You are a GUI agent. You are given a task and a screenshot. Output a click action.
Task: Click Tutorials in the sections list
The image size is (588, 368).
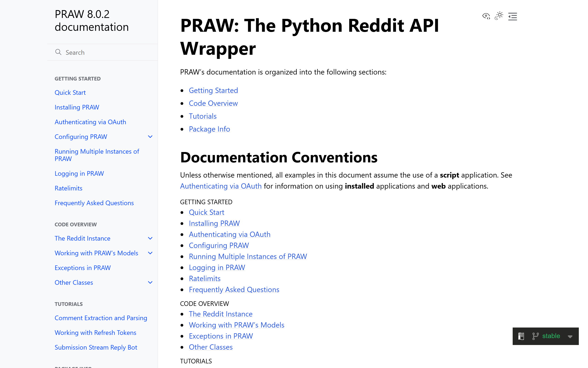[x=203, y=116]
